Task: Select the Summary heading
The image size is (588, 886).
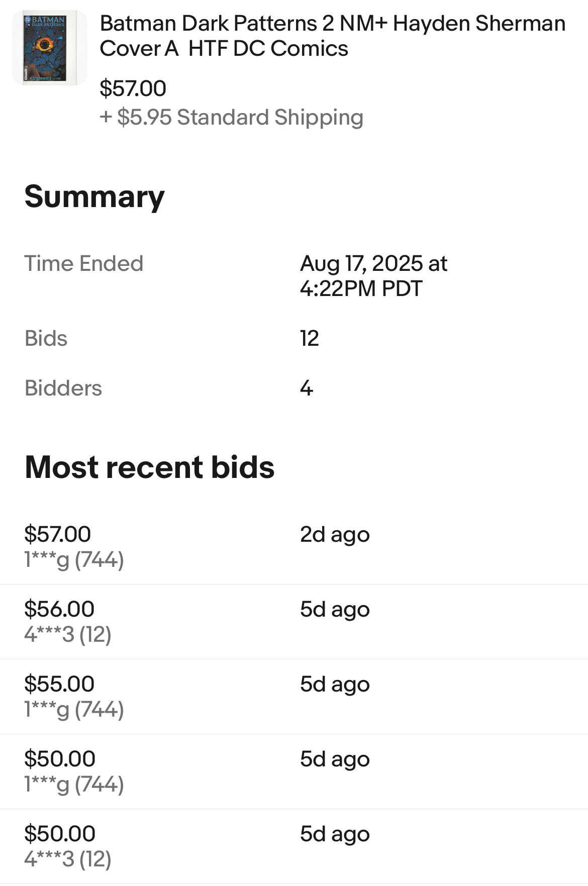Action: [94, 196]
